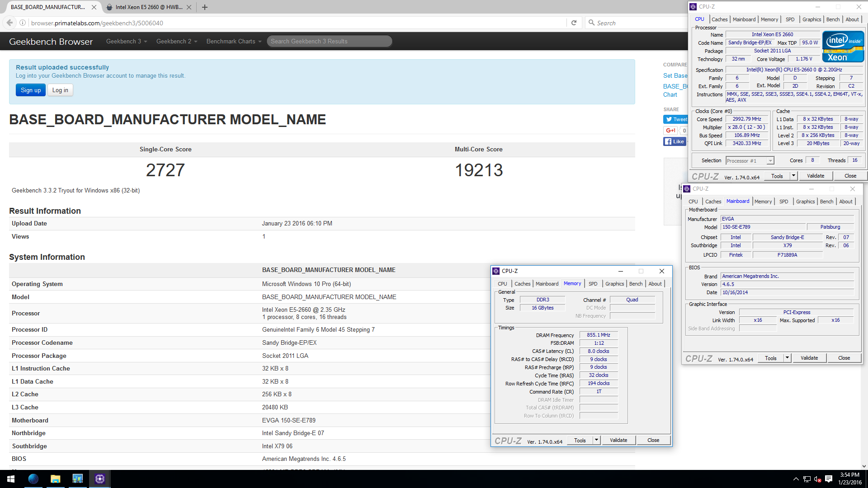Open About tab in Mainboard CPU-Z window
The image size is (868, 488).
pyautogui.click(x=846, y=202)
